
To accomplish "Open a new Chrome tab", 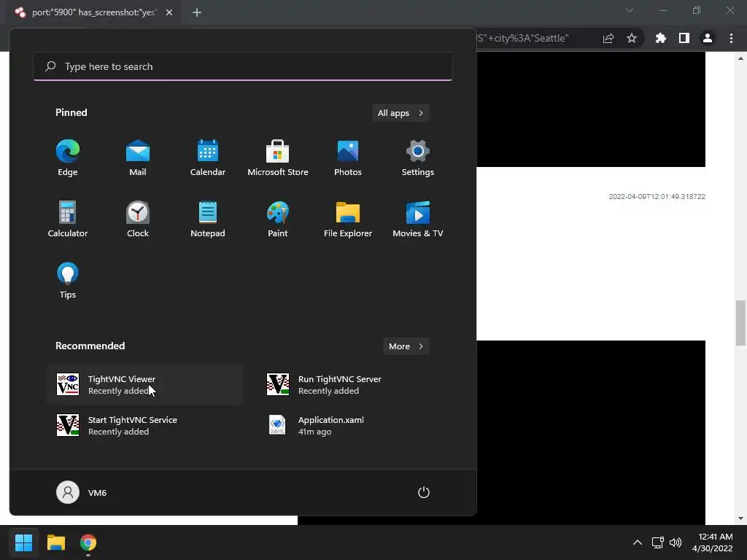I will point(197,13).
